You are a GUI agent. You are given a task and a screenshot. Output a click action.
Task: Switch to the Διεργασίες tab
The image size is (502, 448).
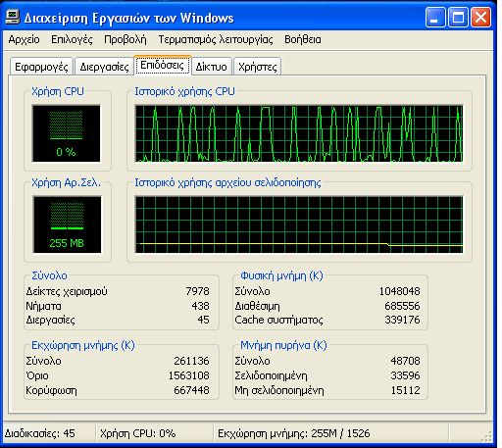tap(104, 67)
